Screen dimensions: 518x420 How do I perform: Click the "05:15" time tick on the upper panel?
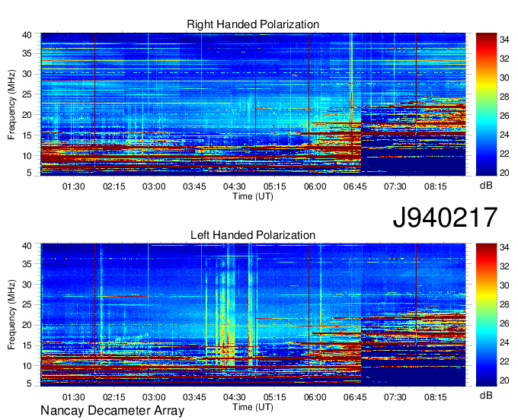(274, 186)
